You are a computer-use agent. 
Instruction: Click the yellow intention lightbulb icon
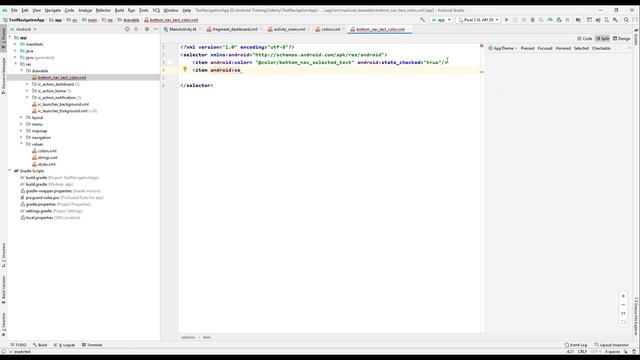[185, 70]
